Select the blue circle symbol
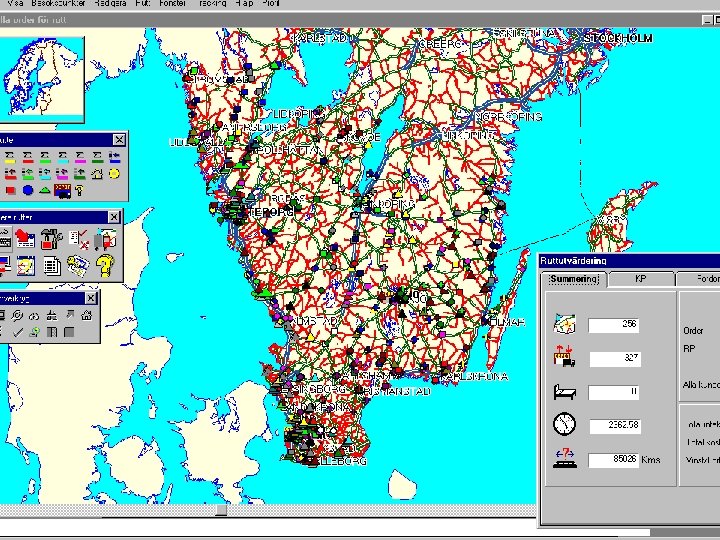The width and height of the screenshot is (720, 540). (28, 190)
